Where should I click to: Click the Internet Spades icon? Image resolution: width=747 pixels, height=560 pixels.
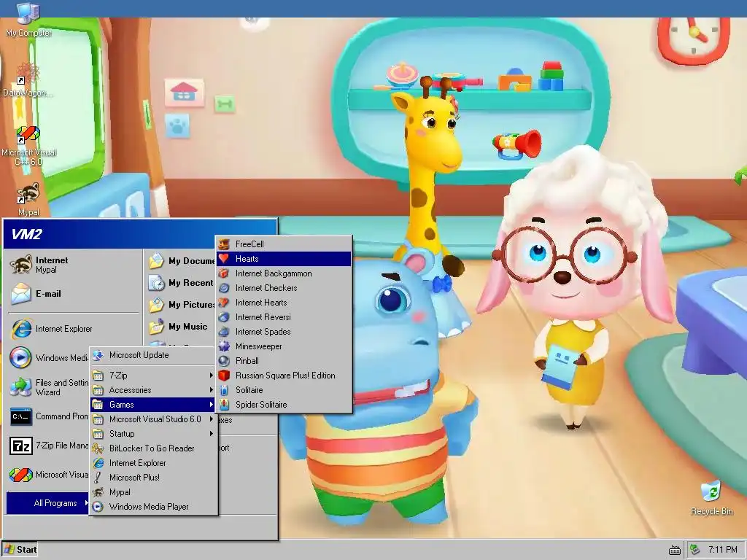[x=225, y=332]
